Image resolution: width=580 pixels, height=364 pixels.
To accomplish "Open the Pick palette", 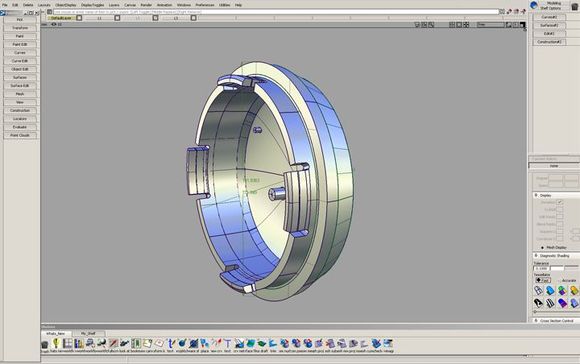I will (x=20, y=20).
